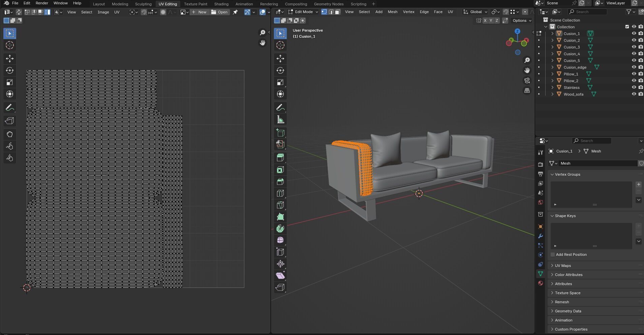The image size is (644, 335).
Task: Select the Loop Cut tool
Action: 280,193
